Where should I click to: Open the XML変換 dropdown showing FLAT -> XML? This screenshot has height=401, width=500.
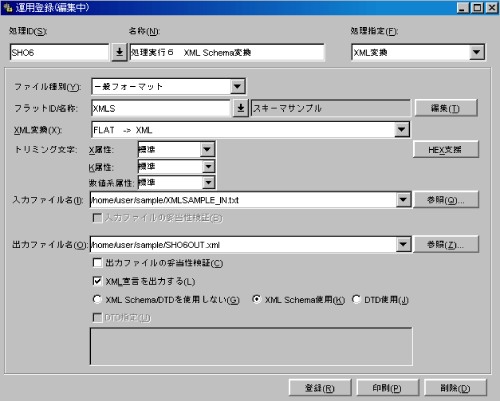point(402,130)
